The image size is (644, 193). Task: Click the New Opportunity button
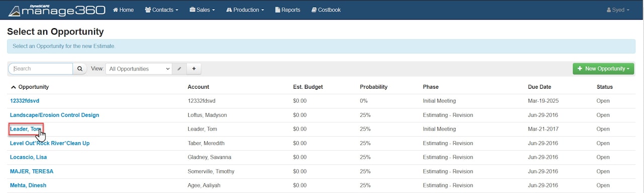pos(603,69)
